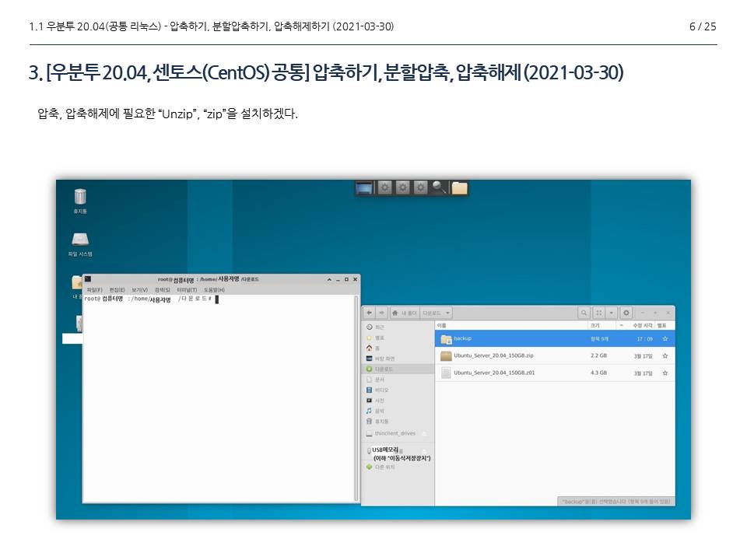Click the dock gear icon beside the magnifier
747x560 pixels.
click(x=420, y=187)
